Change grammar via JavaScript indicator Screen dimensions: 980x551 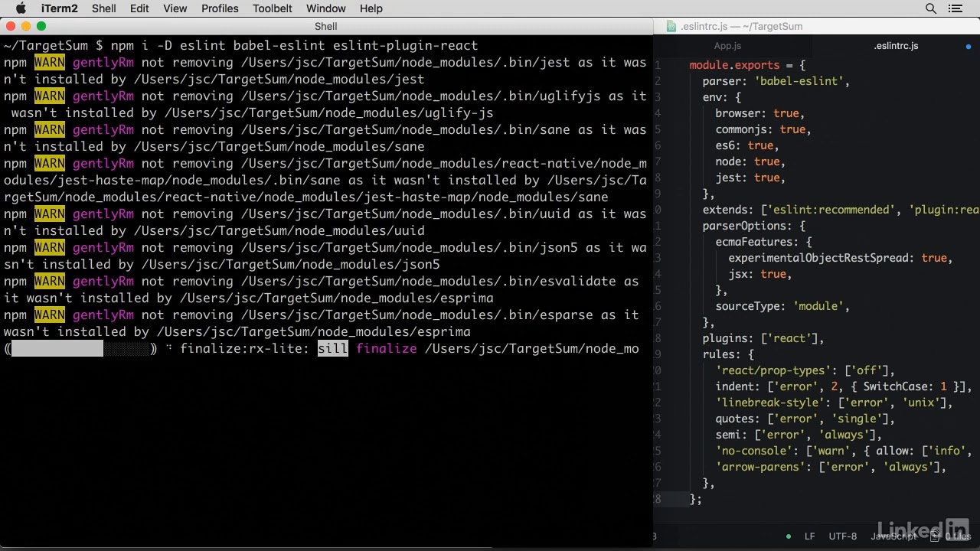pos(893,536)
